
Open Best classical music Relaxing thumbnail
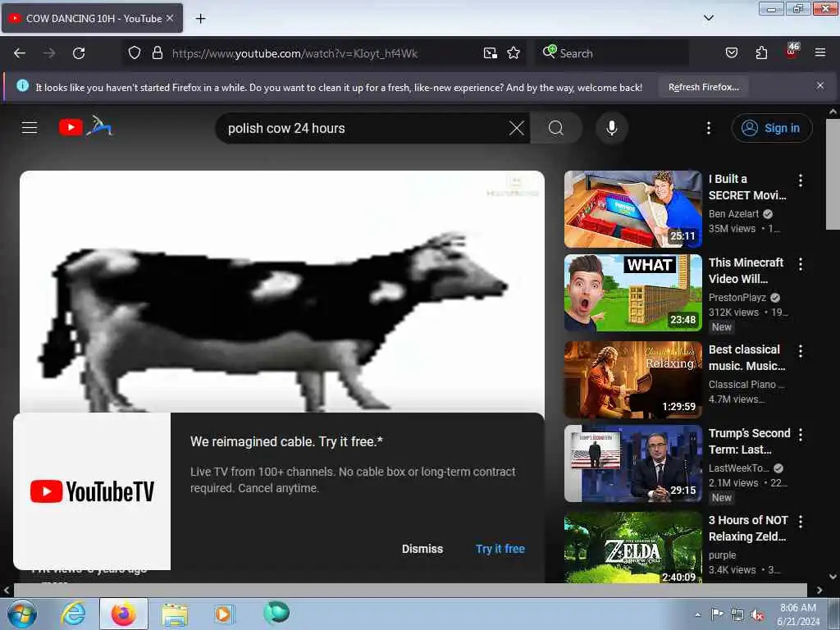coord(632,380)
